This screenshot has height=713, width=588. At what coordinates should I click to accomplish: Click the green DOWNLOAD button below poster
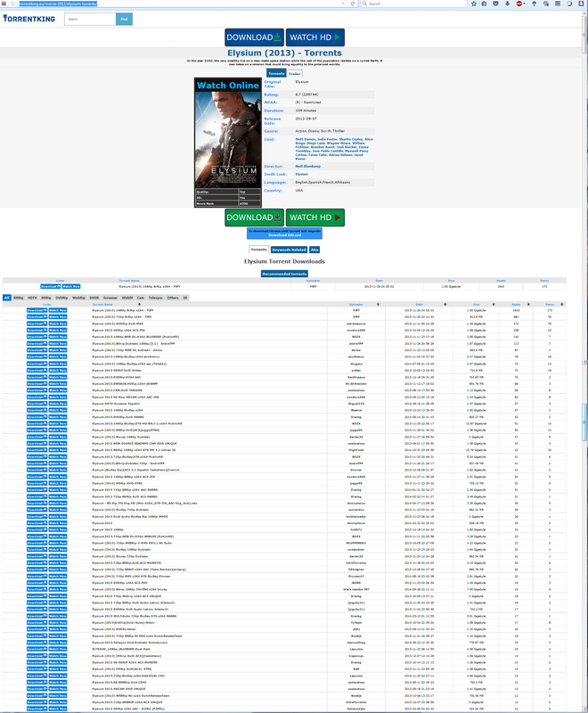click(254, 217)
